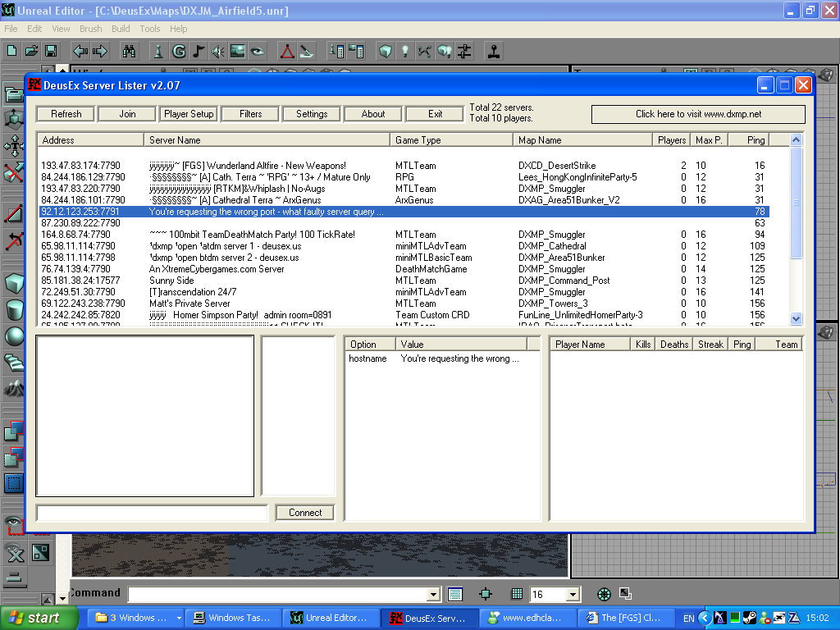Click the Build Geometry cube icon

(386, 52)
